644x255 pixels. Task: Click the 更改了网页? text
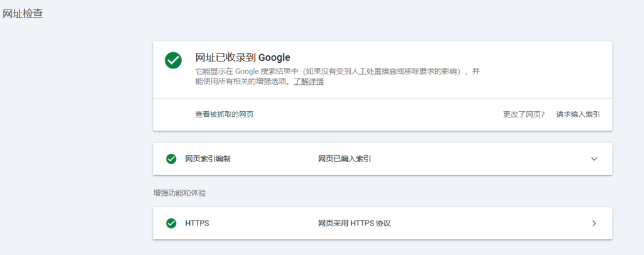[x=523, y=114]
